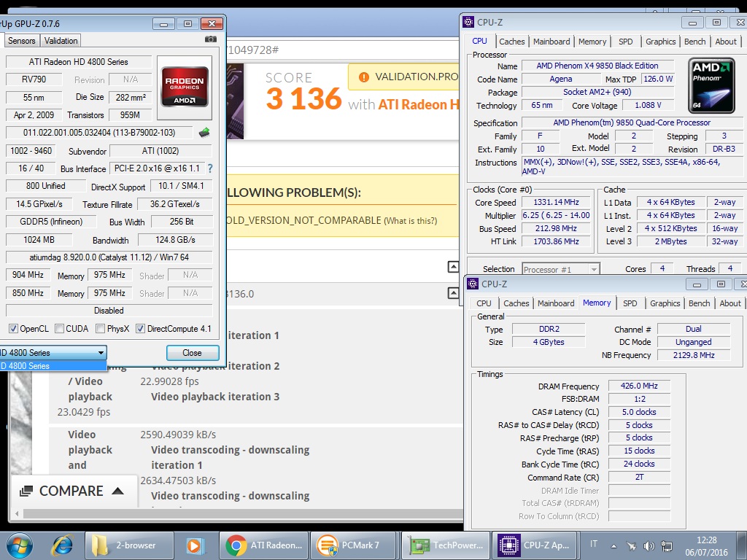The height and width of the screenshot is (560, 747).
Task: Switch to TechPowerUp GPU-Z taskbar item
Action: 446,545
